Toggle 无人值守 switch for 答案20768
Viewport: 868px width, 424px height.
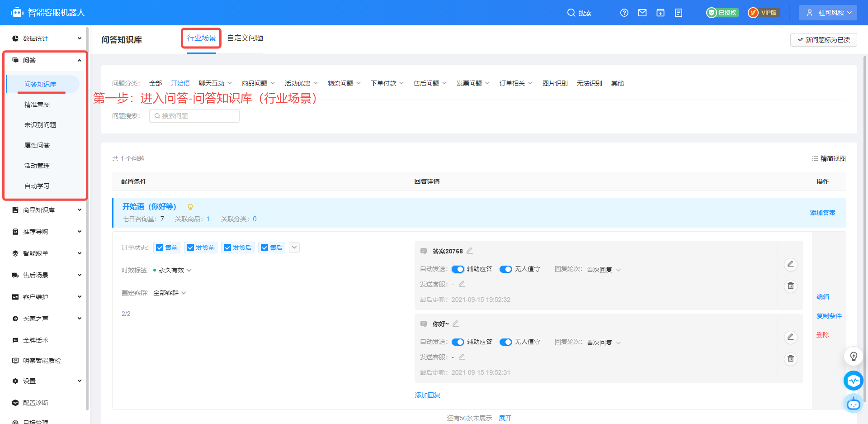coord(506,269)
